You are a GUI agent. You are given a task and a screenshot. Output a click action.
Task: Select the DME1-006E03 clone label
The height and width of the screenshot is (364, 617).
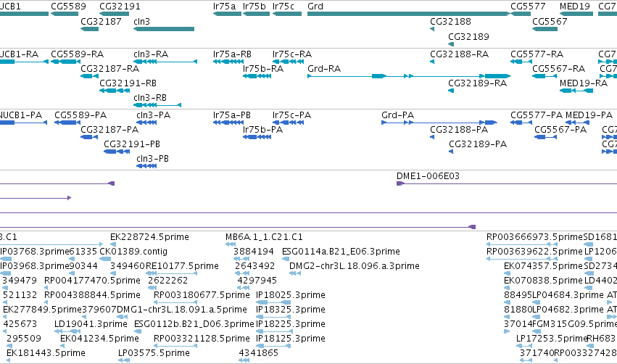click(x=428, y=176)
